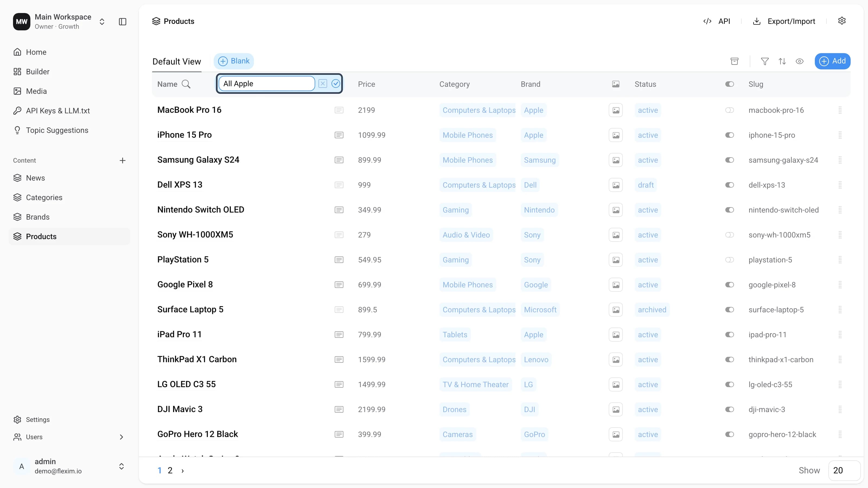Confirm the view name checkmark
The width and height of the screenshot is (868, 488).
pyautogui.click(x=336, y=84)
